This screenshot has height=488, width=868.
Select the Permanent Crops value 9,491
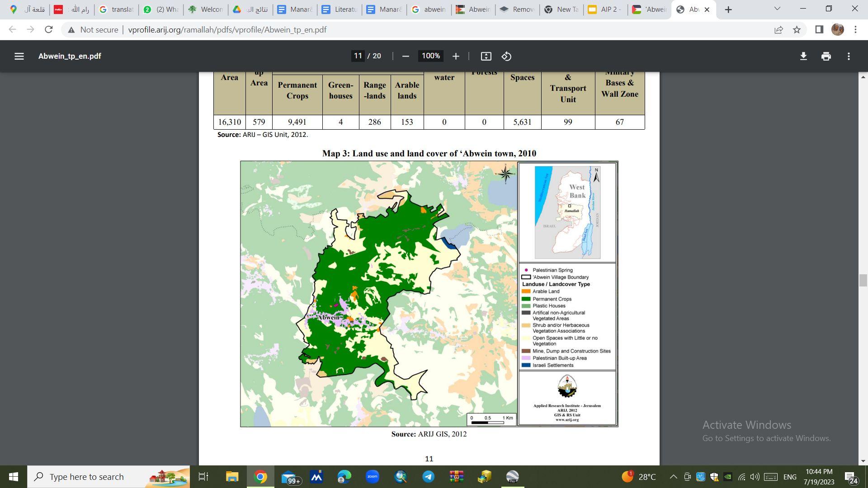coord(297,122)
